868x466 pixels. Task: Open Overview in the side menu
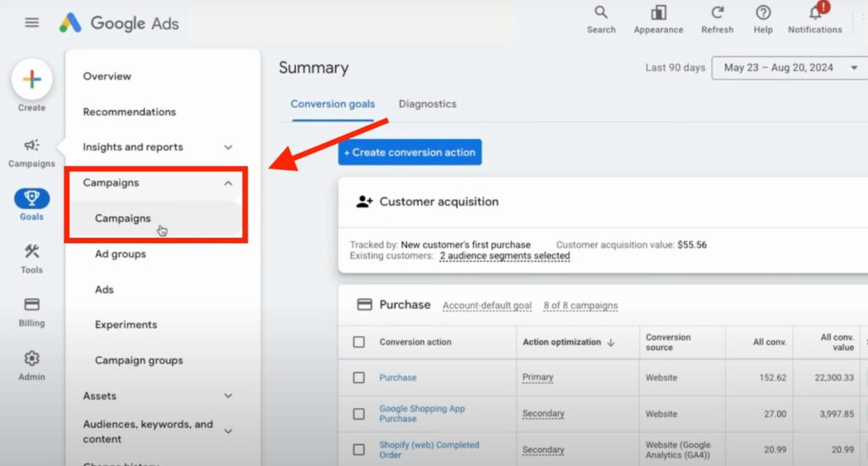click(107, 76)
